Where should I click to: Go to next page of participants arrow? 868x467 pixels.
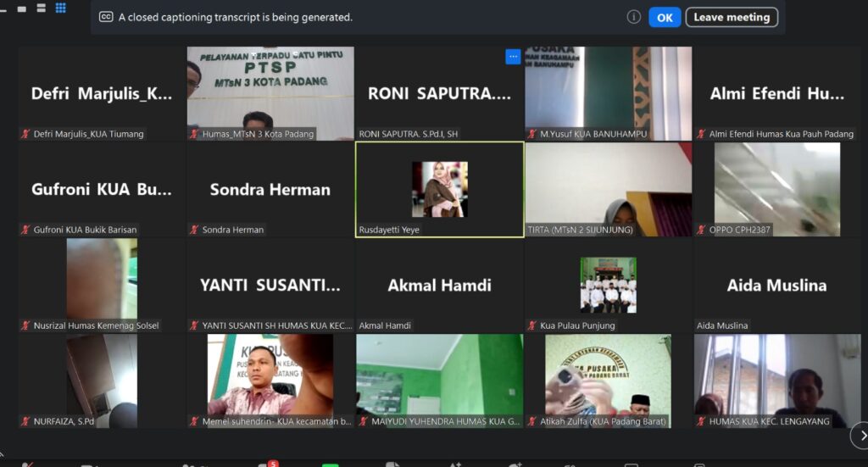(860, 436)
